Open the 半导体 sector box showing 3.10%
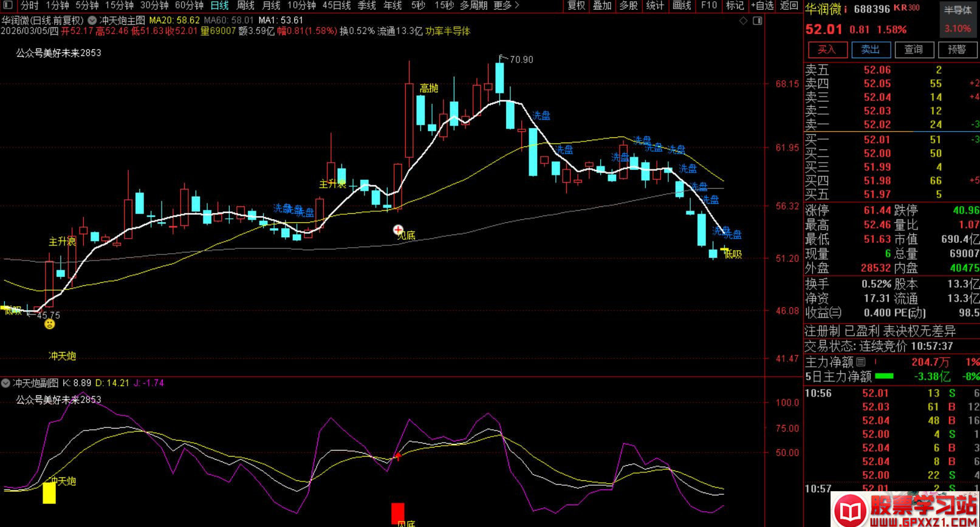 click(x=958, y=19)
